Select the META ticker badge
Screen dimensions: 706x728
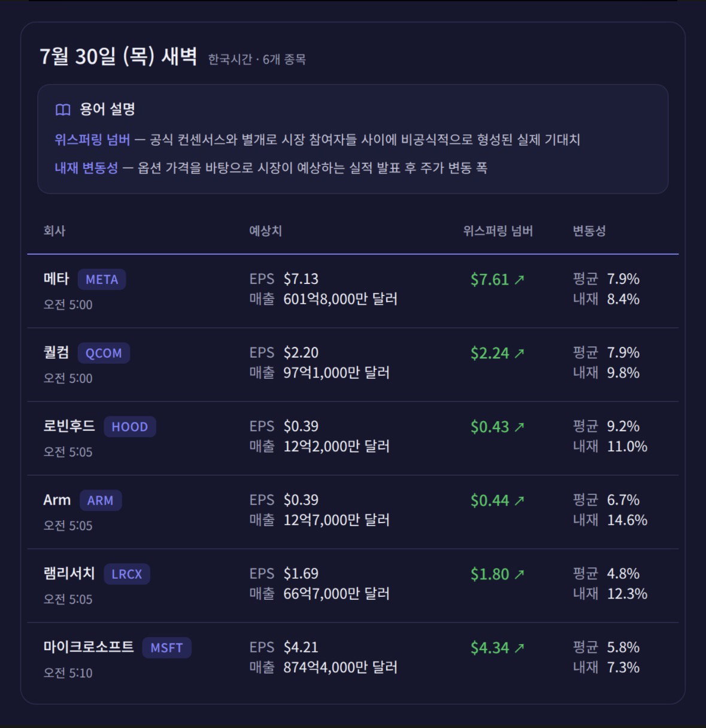tap(102, 280)
